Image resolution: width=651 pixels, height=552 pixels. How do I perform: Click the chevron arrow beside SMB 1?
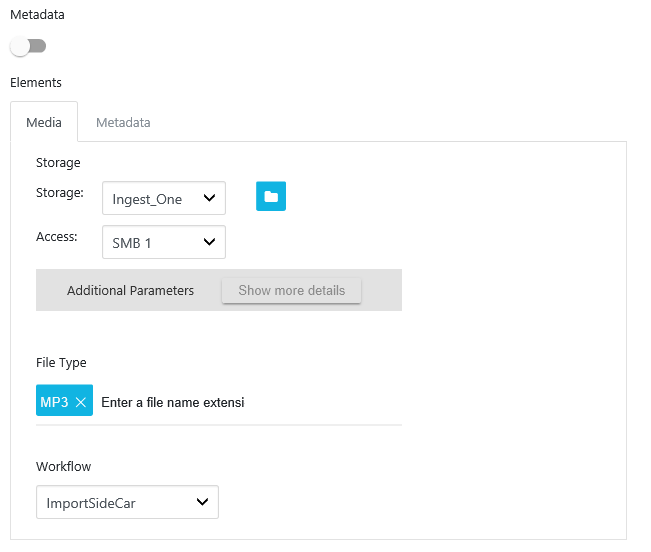point(209,241)
